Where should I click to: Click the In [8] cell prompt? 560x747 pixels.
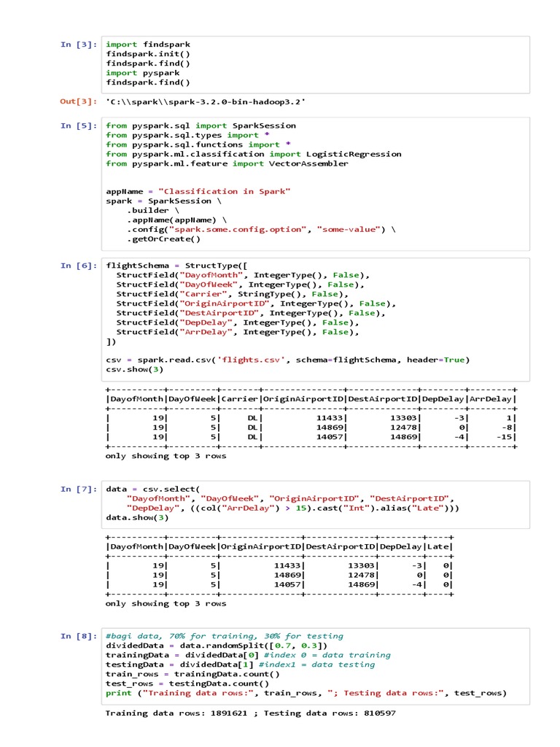point(78,636)
